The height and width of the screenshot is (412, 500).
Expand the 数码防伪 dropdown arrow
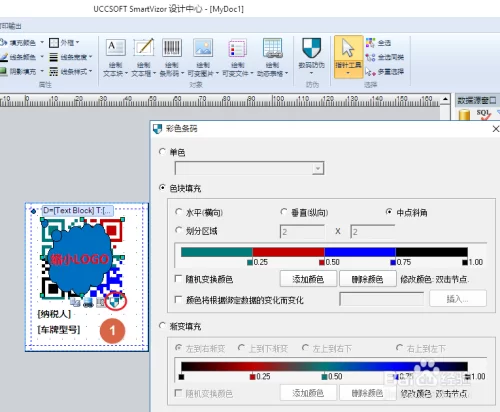[312, 73]
